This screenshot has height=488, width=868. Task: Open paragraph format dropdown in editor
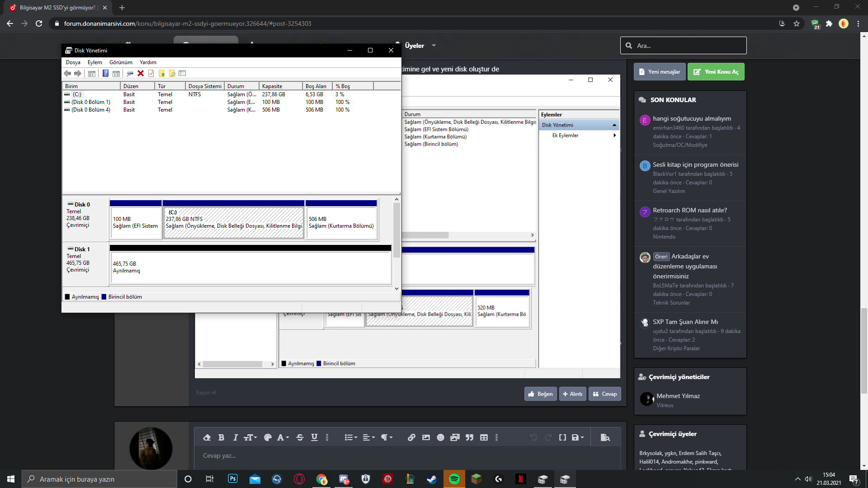[x=387, y=437]
